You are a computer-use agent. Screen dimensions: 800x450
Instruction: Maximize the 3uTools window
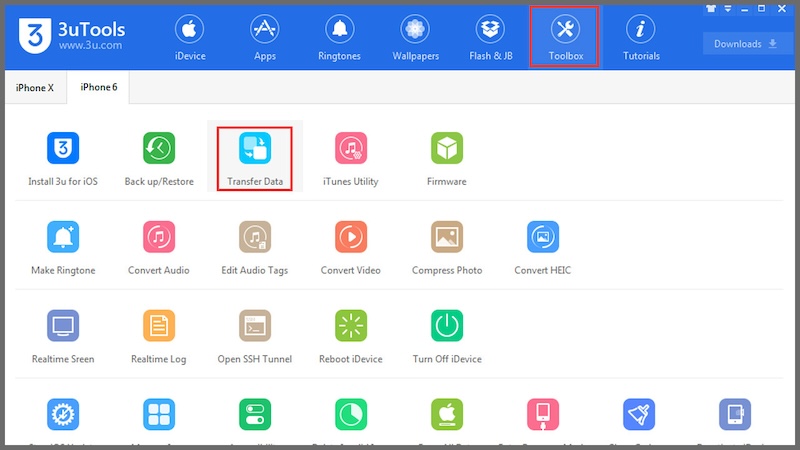pyautogui.click(x=762, y=8)
